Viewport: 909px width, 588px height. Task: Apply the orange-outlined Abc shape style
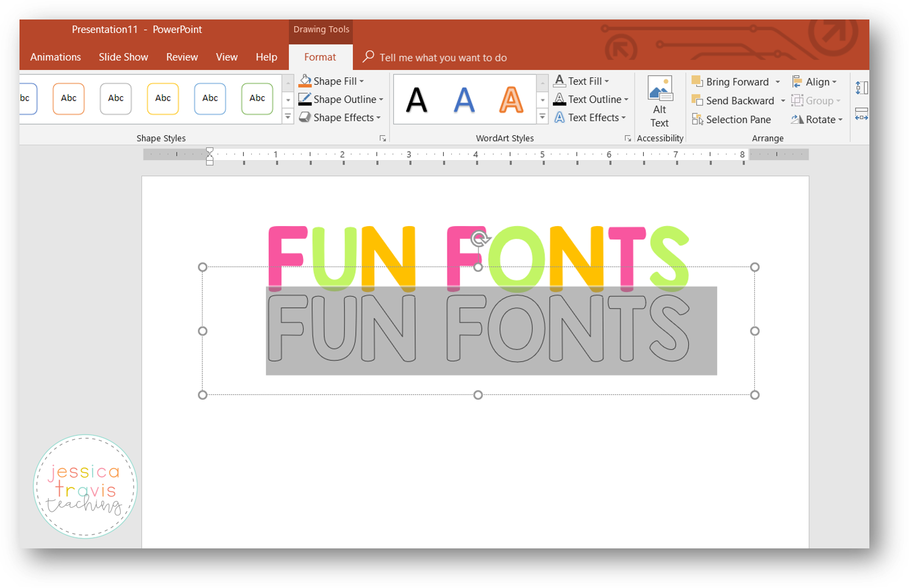click(x=68, y=99)
